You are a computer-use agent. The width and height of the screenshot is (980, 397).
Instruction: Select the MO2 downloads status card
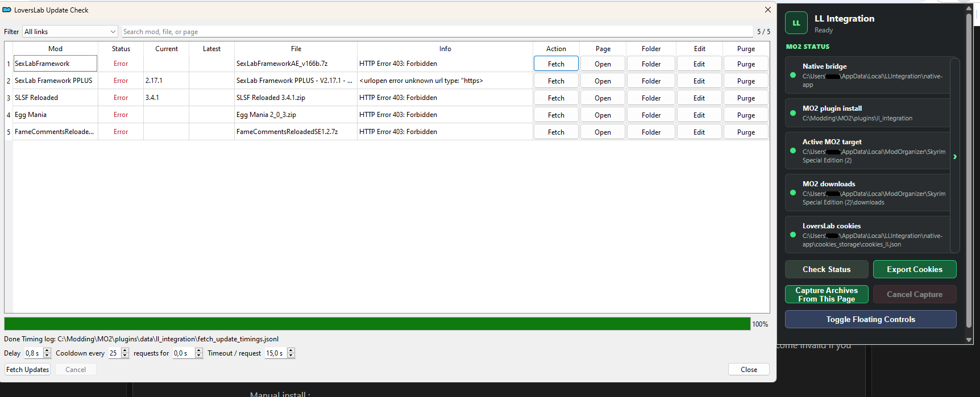coord(868,193)
